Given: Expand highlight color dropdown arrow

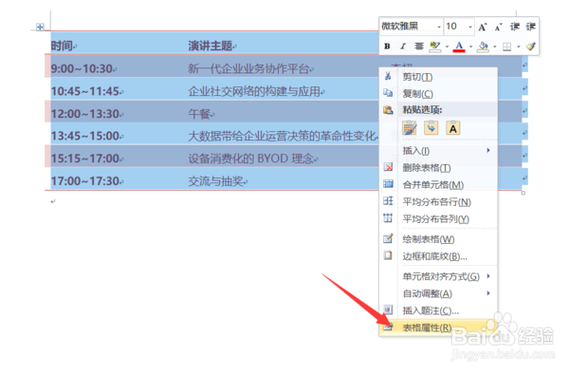Looking at the screenshot, I should [x=447, y=47].
